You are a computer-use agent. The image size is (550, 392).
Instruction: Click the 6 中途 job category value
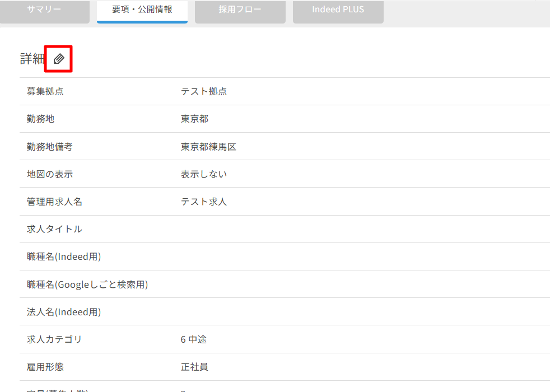point(194,339)
